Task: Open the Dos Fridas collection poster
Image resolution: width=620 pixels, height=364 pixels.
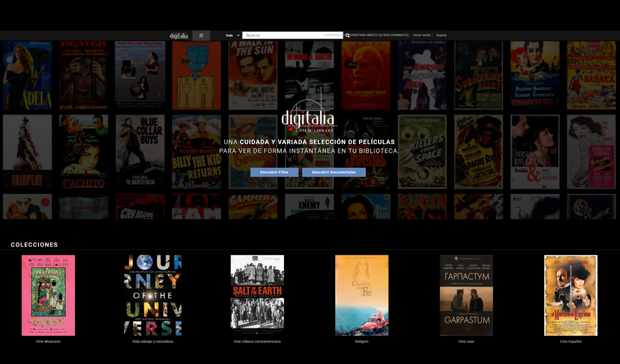Action: click(48, 296)
